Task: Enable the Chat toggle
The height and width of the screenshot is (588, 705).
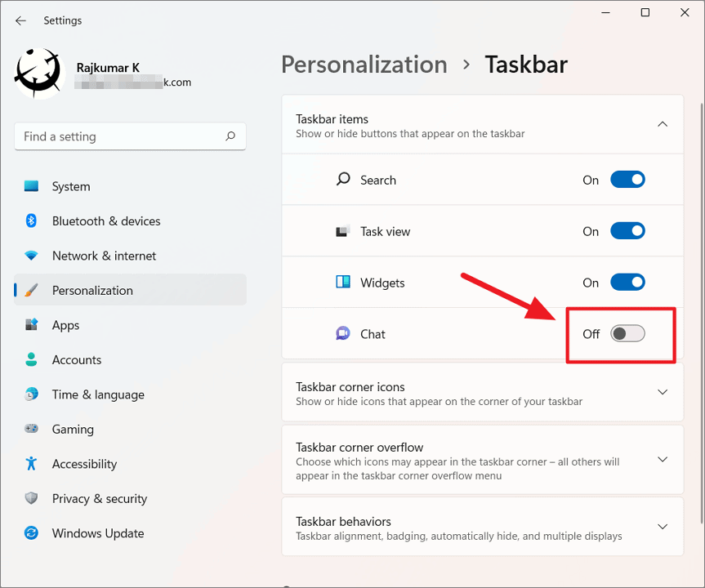Action: coord(627,333)
